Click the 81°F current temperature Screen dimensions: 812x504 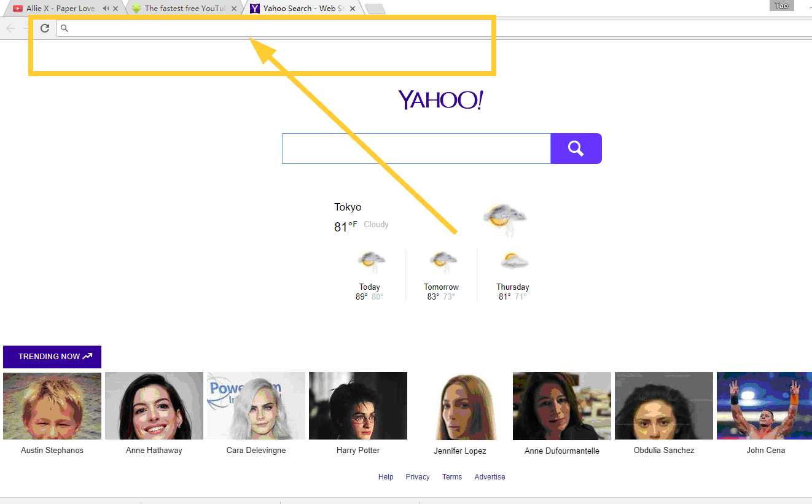click(346, 227)
